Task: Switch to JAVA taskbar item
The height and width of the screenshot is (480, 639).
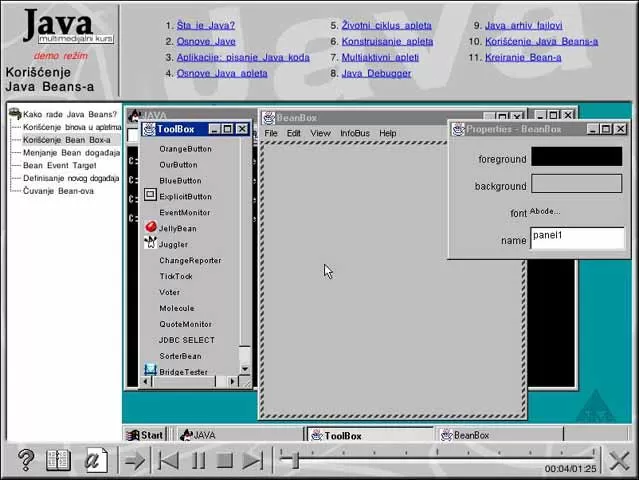Action: tap(240, 435)
